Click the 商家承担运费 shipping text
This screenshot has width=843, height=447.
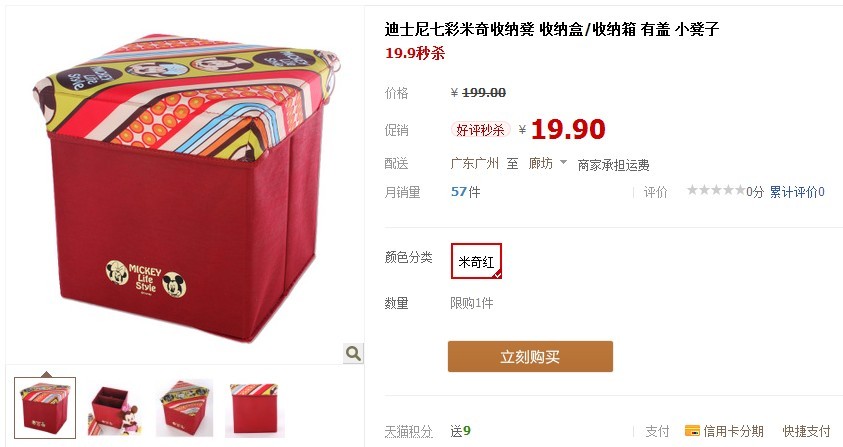click(613, 165)
